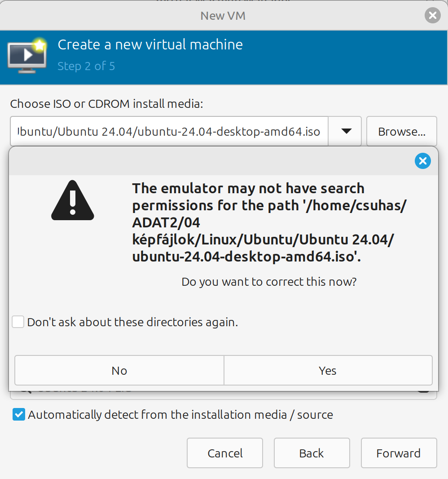Expand the ISO path dropdown arrow
The image size is (448, 479).
(x=346, y=131)
